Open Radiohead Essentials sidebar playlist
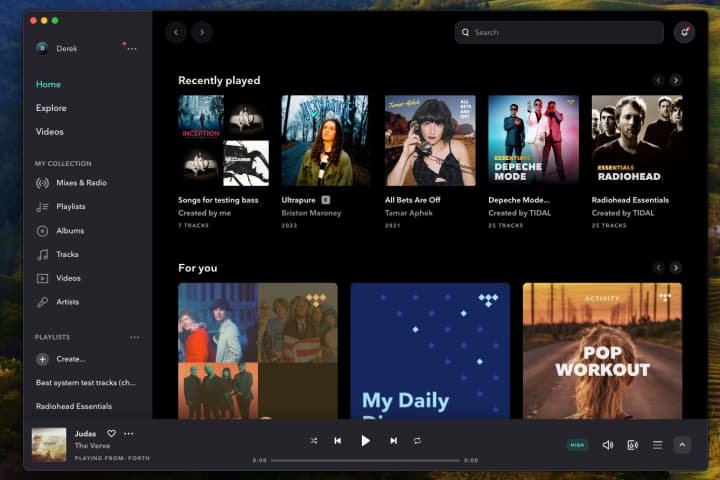The image size is (720, 480). (x=74, y=406)
